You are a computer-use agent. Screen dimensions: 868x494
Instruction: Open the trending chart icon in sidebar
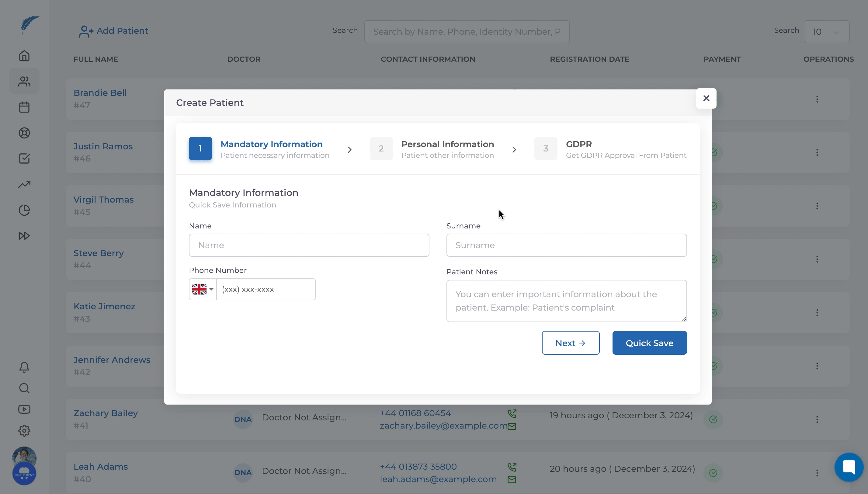(x=24, y=184)
